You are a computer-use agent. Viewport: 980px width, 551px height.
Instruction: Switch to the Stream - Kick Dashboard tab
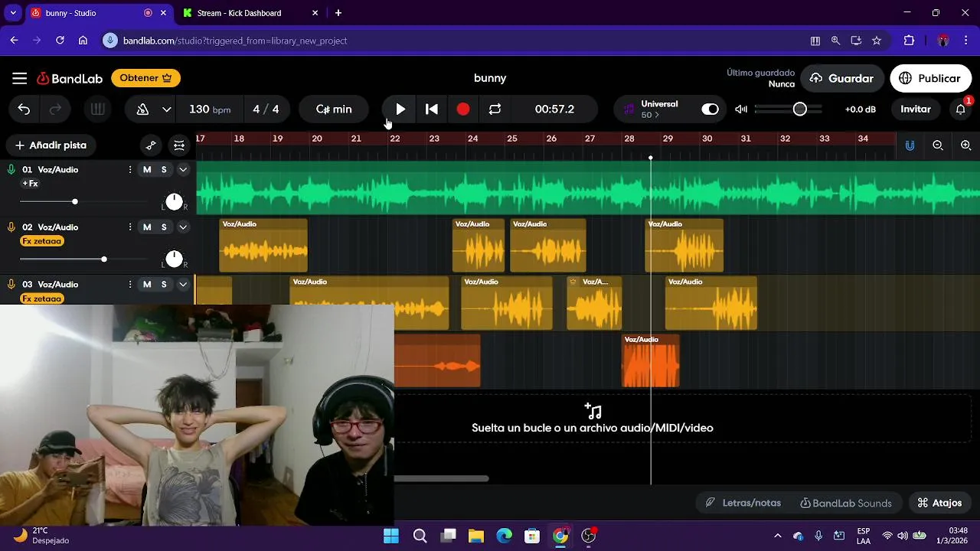pos(239,13)
